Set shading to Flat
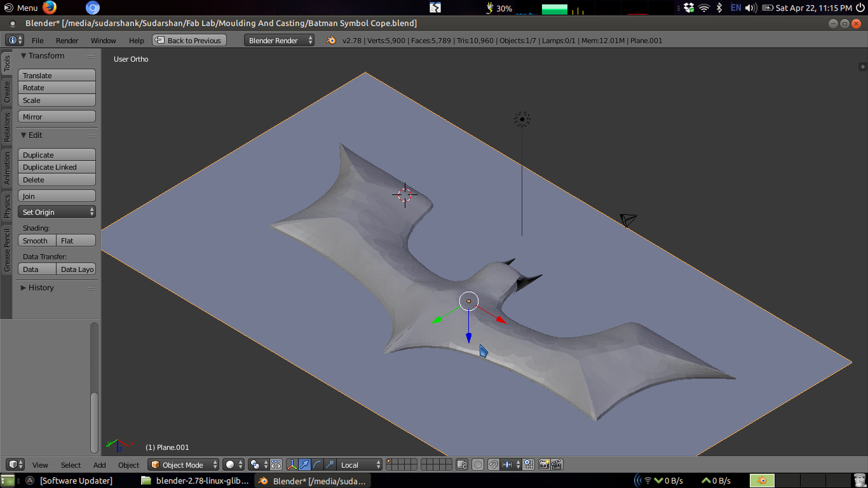 coord(76,241)
